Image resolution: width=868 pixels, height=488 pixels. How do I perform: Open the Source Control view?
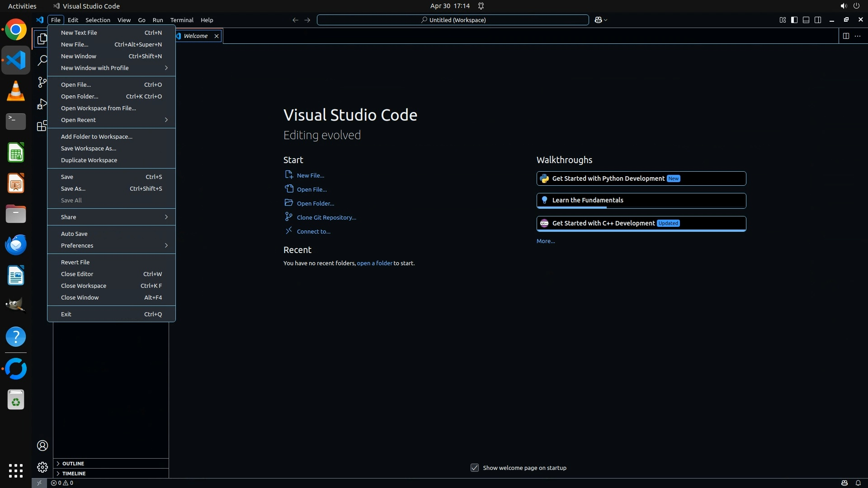click(x=42, y=82)
